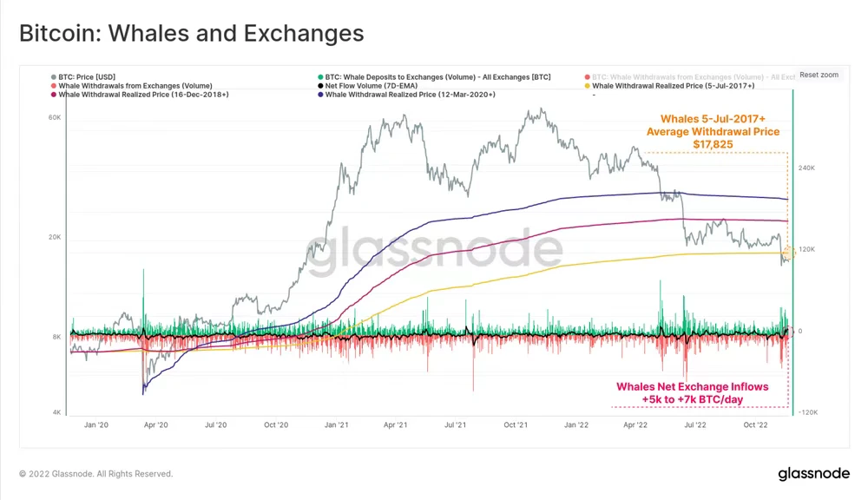Click red dot for Whale Withdrawals (Volume) legend
The height and width of the screenshot is (500, 868).
pyautogui.click(x=54, y=86)
